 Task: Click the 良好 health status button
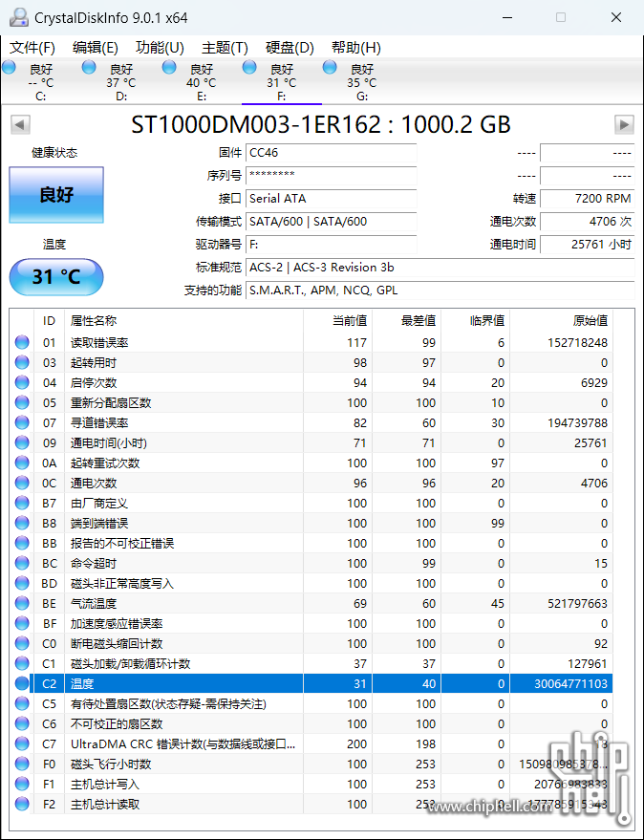coord(56,194)
